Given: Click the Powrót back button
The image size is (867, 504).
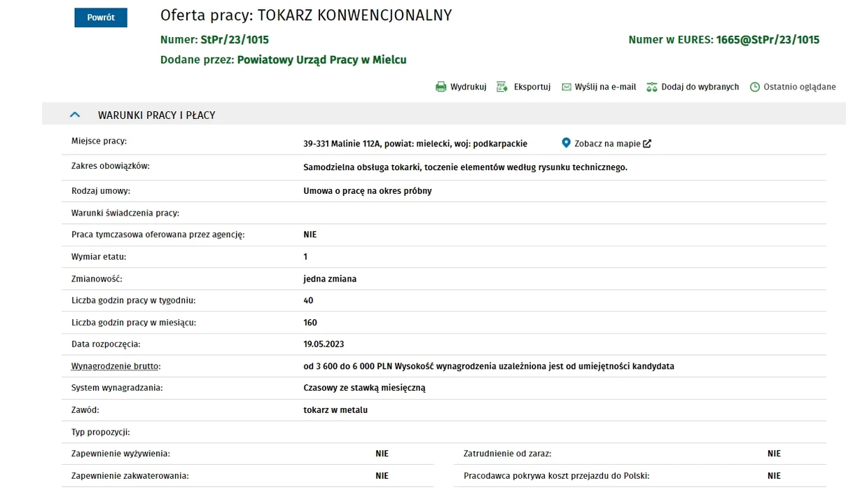Looking at the screenshot, I should click(101, 17).
